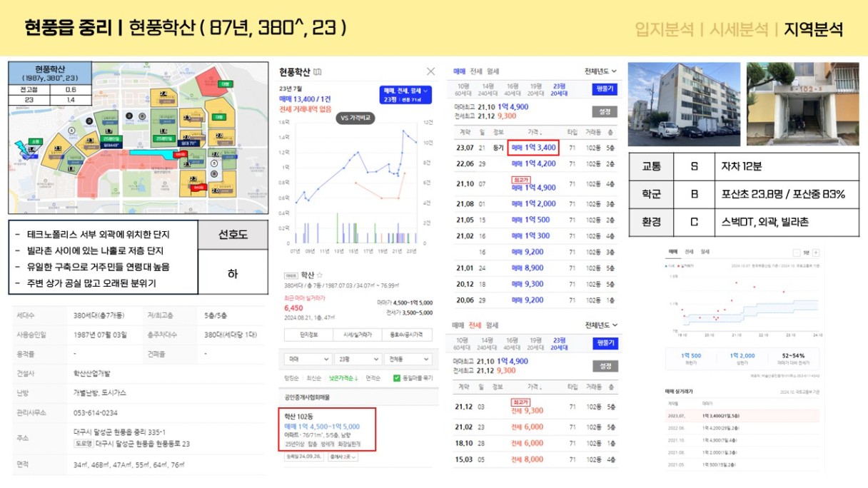Select the 19평 20세대 size in 전세 panel

535,343
